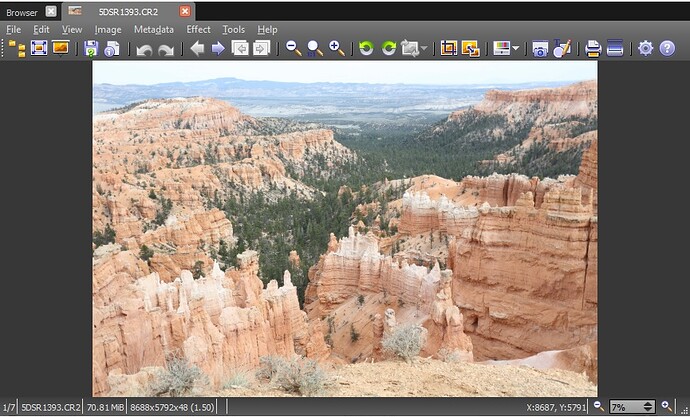Open the Effect menu

pos(198,30)
